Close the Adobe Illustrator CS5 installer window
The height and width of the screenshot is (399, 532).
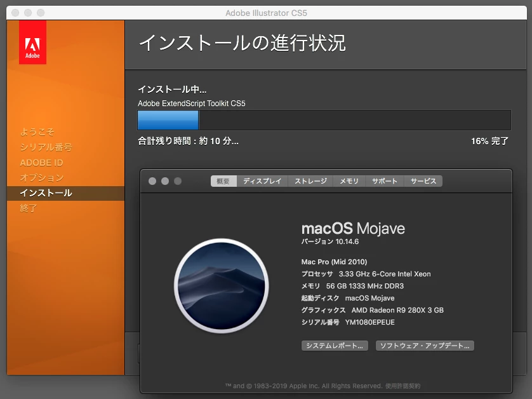point(15,13)
